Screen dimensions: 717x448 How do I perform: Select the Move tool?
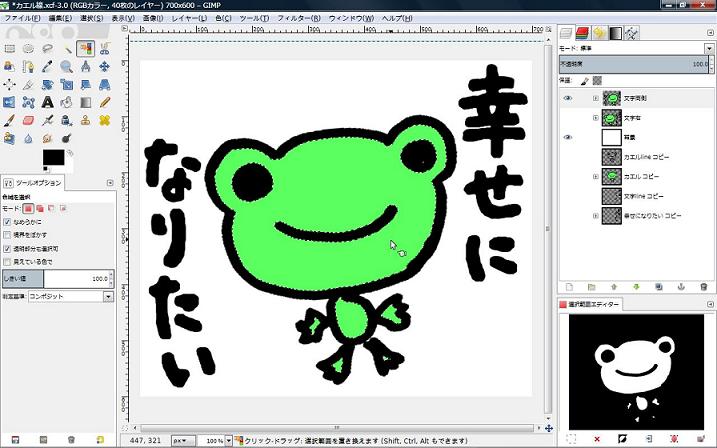click(105, 67)
